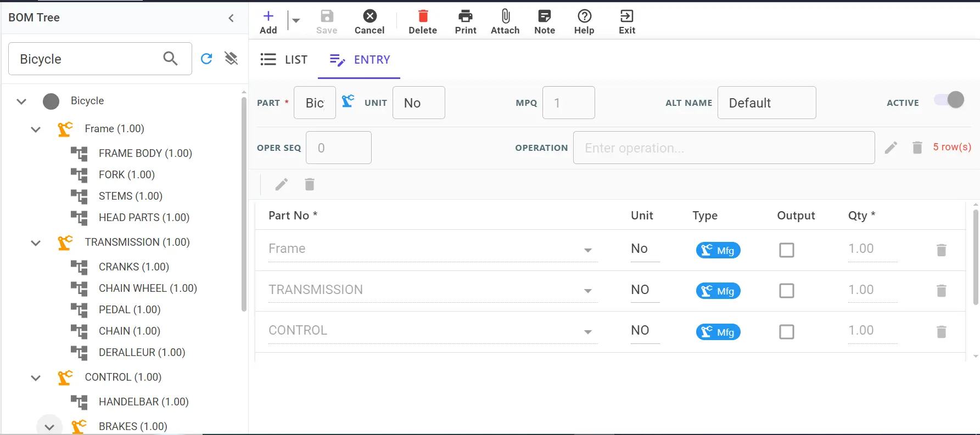The height and width of the screenshot is (435, 980).
Task: Refresh the BOM tree
Action: [206, 59]
